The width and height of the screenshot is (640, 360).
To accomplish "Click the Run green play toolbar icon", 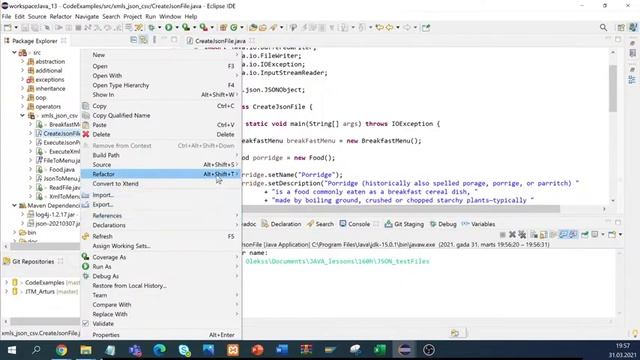I will pyautogui.click(x=169, y=27).
